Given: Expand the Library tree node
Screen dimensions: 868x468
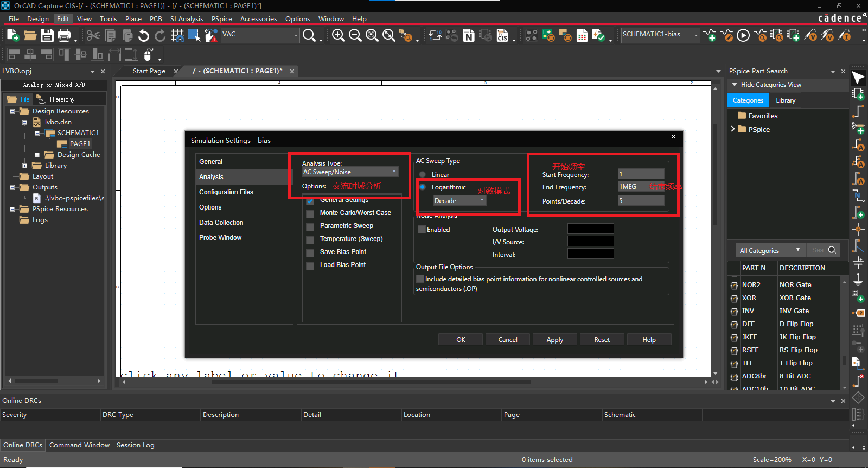Looking at the screenshot, I should pyautogui.click(x=24, y=166).
